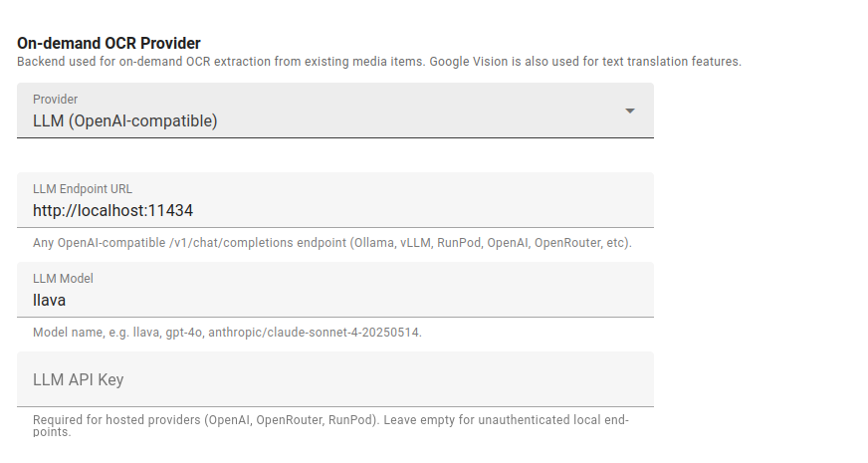Click the LLM Model floating label

(x=63, y=279)
